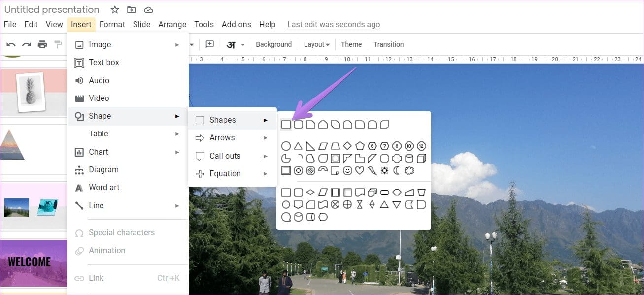
Task: Click the Paint format roller icon
Action: [58, 44]
